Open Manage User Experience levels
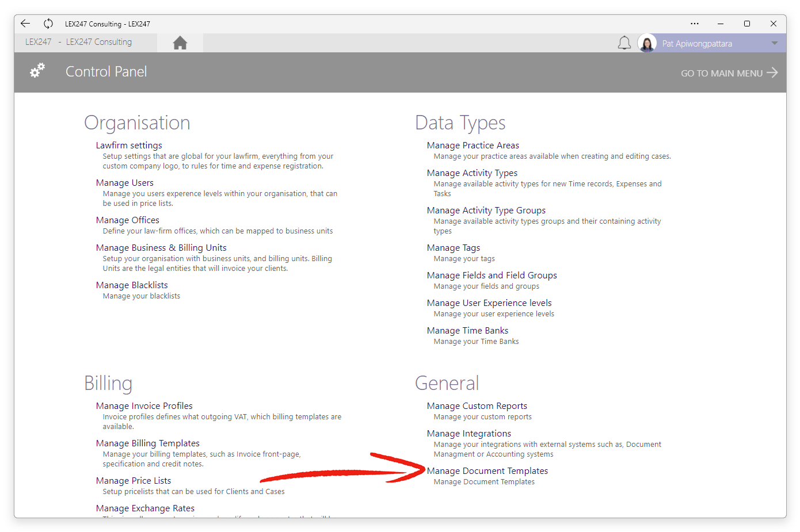The height and width of the screenshot is (532, 800). tap(489, 303)
